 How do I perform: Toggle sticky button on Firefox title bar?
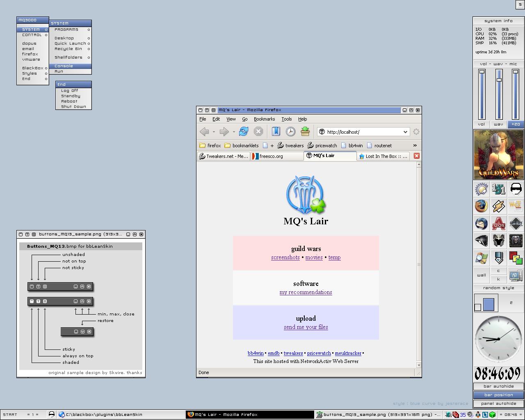(x=213, y=110)
